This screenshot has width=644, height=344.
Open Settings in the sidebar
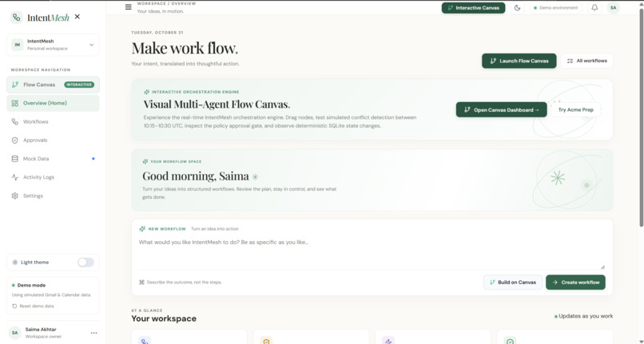53,196
